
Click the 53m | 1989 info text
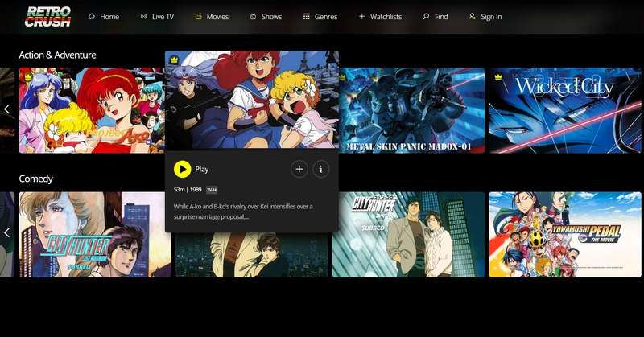point(188,190)
